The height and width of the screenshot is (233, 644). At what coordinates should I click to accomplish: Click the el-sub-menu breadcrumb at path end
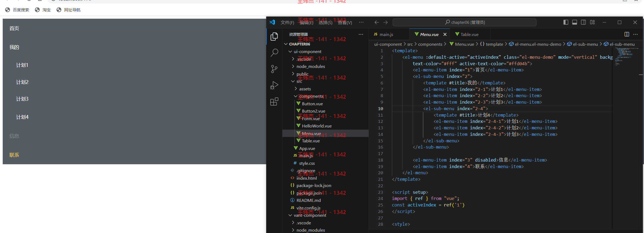click(x=619, y=44)
